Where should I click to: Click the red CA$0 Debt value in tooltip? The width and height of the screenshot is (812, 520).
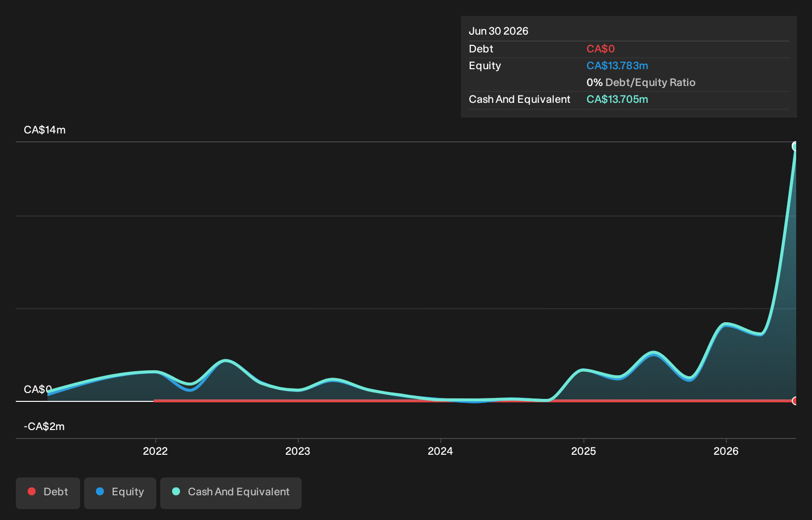(x=600, y=49)
